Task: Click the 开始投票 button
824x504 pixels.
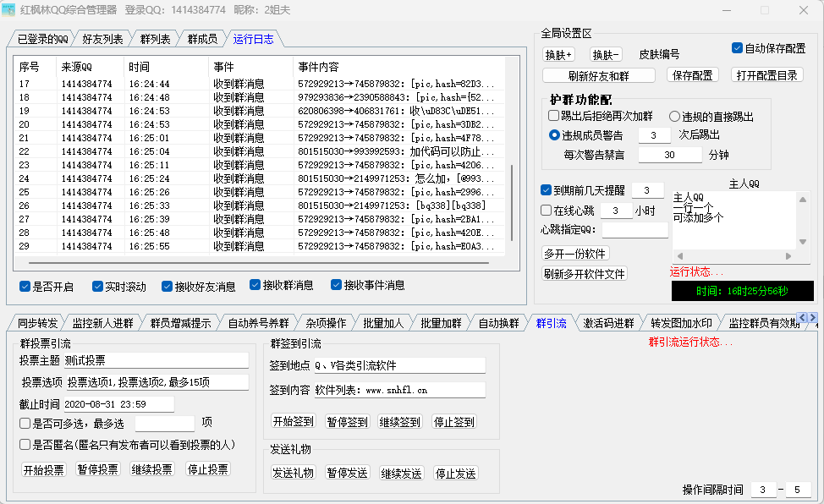Action: [43, 469]
